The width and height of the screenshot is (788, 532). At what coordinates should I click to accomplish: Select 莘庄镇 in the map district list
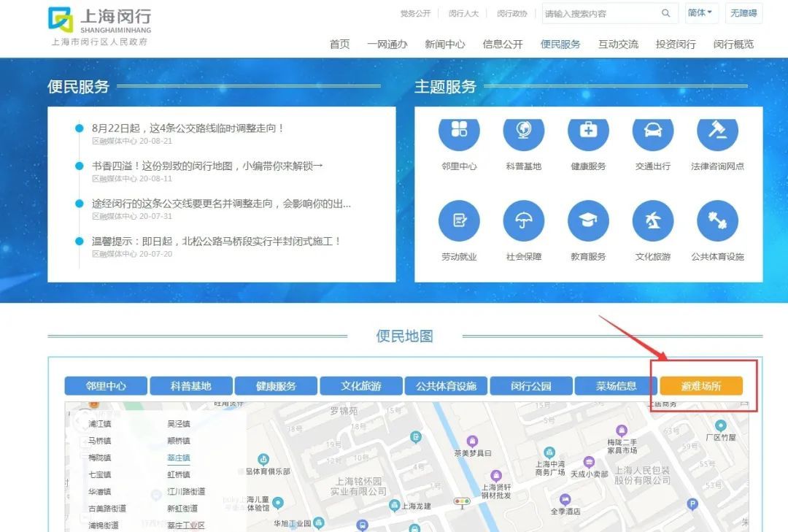click(x=179, y=458)
